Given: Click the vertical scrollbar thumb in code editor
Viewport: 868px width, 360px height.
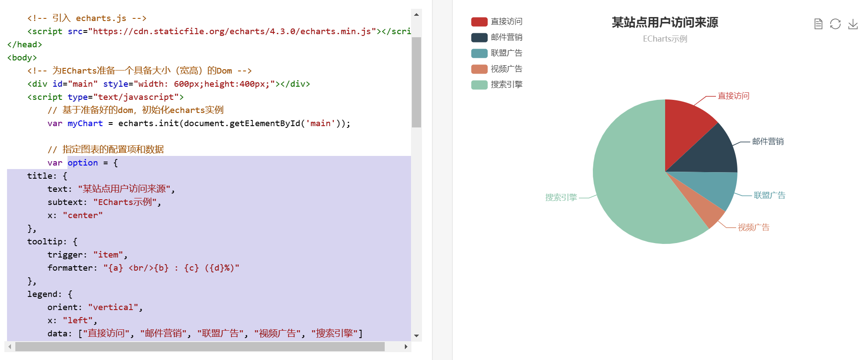Looking at the screenshot, I should [416, 82].
